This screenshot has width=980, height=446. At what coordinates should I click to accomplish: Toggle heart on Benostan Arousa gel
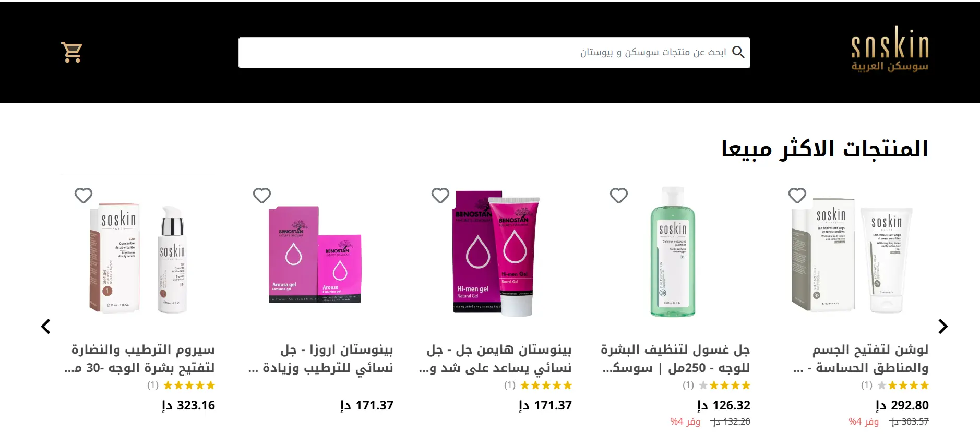coord(261,196)
